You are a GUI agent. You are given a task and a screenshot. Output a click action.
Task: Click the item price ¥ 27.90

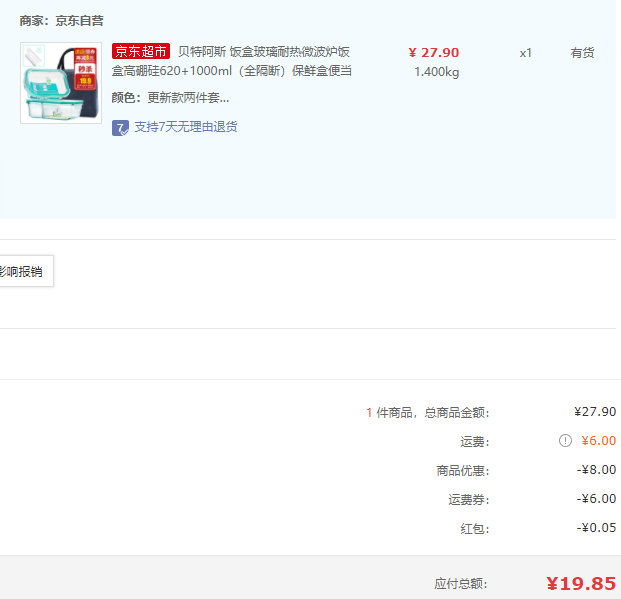(x=434, y=53)
